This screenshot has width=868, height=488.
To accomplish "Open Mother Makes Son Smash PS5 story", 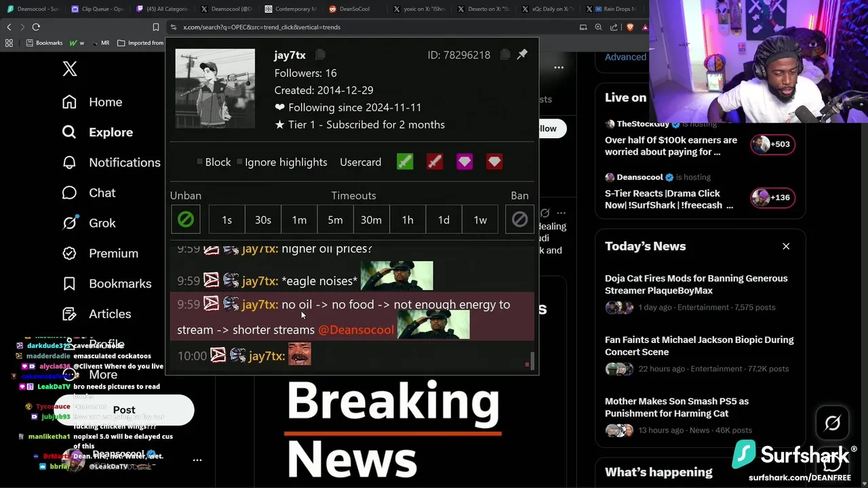I will click(699, 415).
